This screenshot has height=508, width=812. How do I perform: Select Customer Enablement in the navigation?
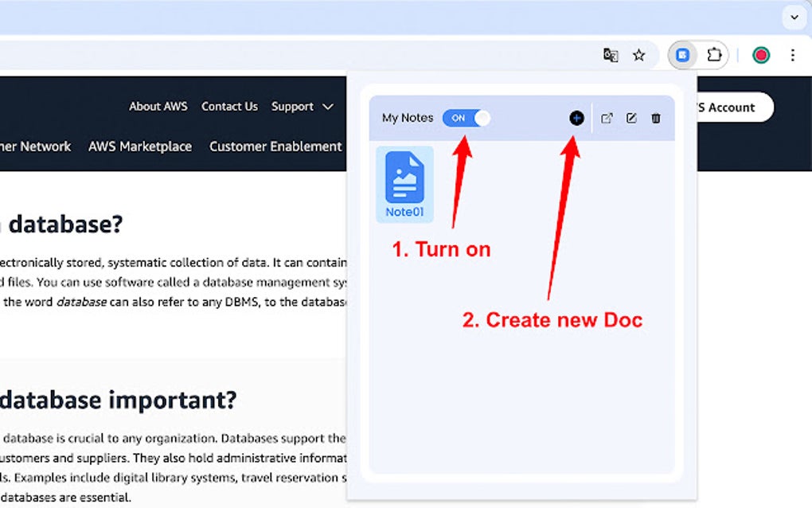[x=275, y=147]
